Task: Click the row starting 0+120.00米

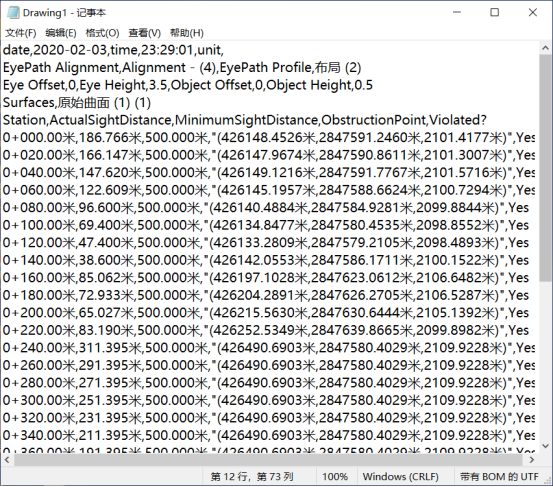Action: pos(266,243)
